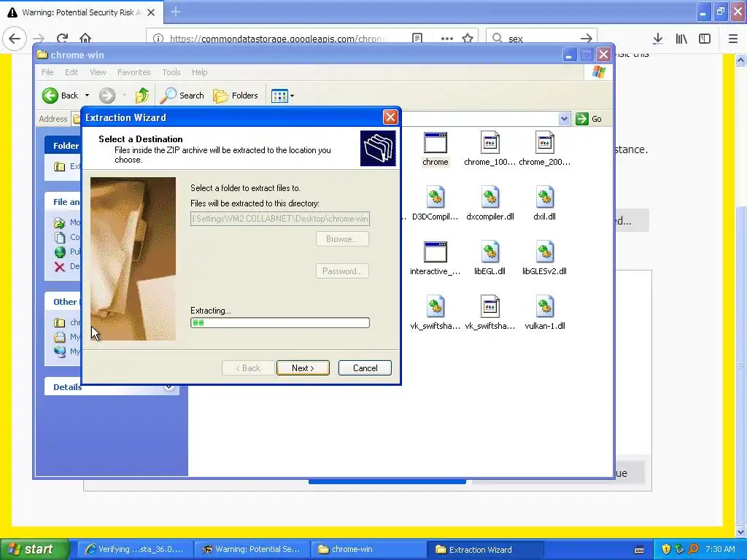The width and height of the screenshot is (747, 560).
Task: Open the Help menu in chrome-win window
Action: pyautogui.click(x=199, y=72)
